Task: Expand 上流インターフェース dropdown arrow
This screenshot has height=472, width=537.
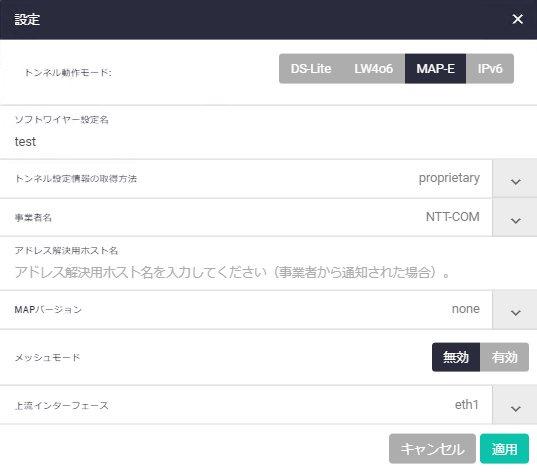Action: [515, 406]
